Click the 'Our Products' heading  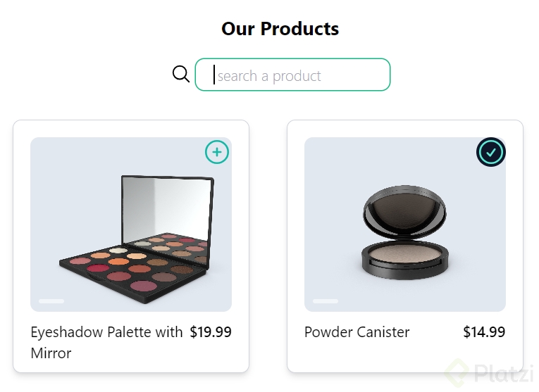coord(280,29)
